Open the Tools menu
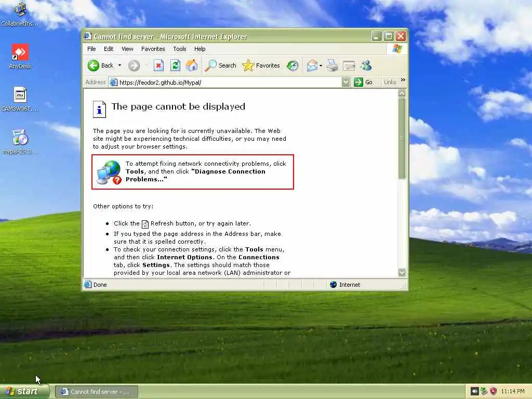Viewport: 532px width, 399px height. coord(179,49)
